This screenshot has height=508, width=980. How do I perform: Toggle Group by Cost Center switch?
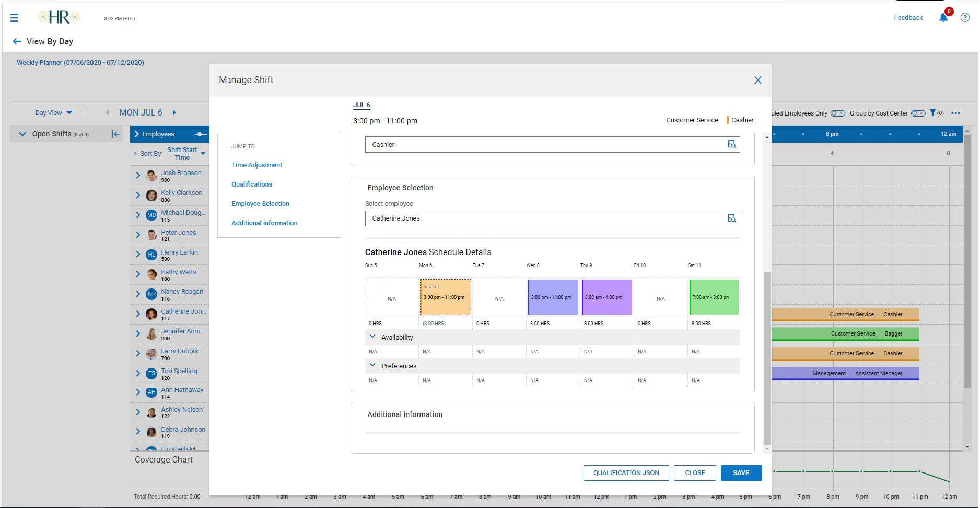click(918, 113)
